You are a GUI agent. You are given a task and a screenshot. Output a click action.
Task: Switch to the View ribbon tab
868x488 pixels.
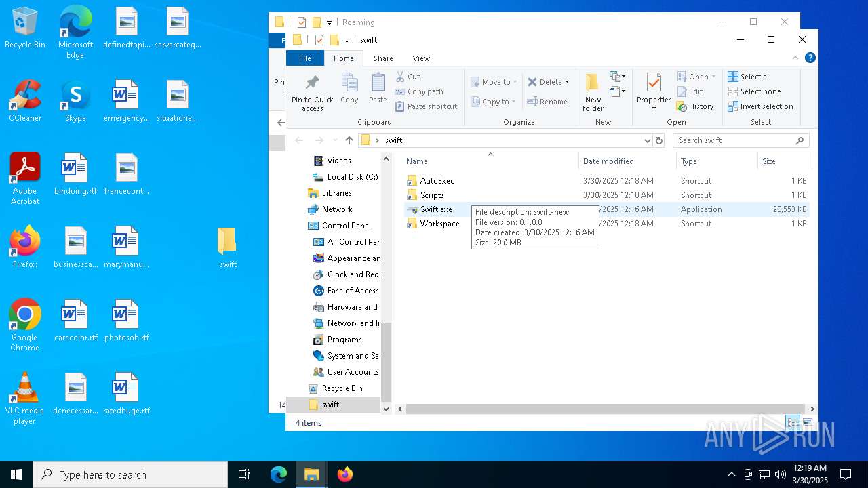(421, 58)
